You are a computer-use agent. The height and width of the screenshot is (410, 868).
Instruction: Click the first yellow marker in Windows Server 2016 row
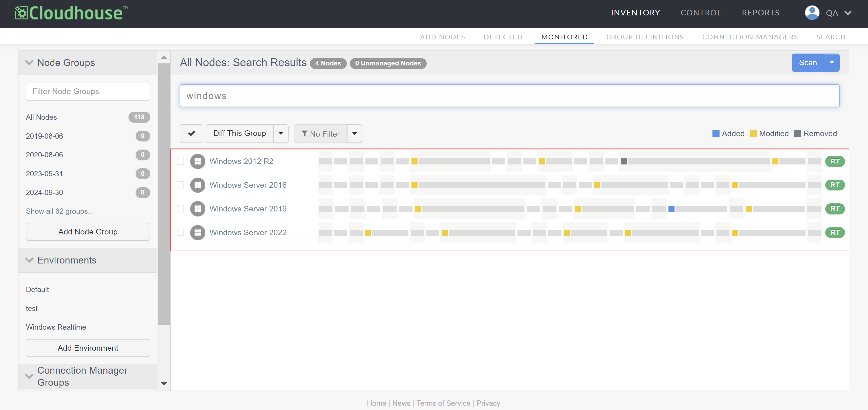pyautogui.click(x=415, y=185)
